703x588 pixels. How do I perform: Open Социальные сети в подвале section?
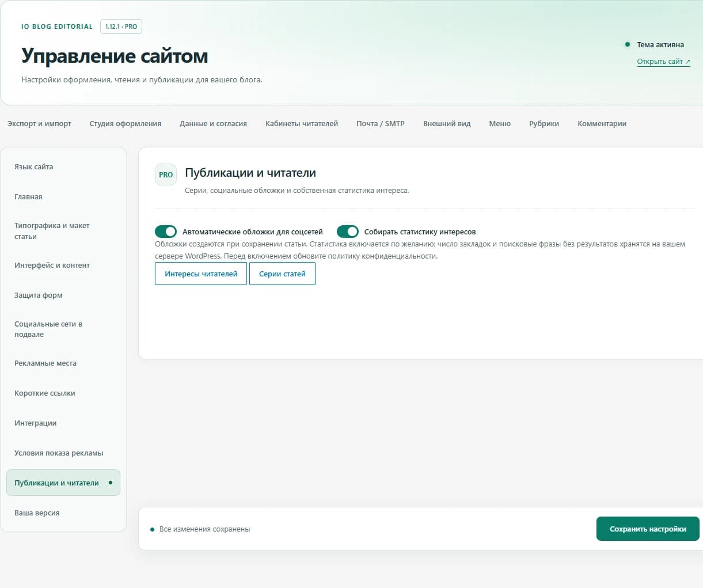pos(63,329)
